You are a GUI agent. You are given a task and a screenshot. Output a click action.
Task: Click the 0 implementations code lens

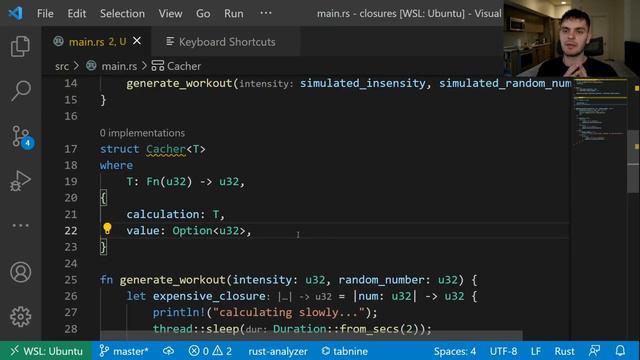[142, 133]
